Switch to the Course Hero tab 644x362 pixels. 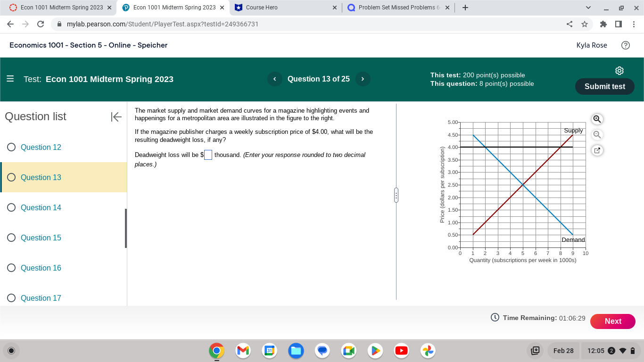(283, 7)
